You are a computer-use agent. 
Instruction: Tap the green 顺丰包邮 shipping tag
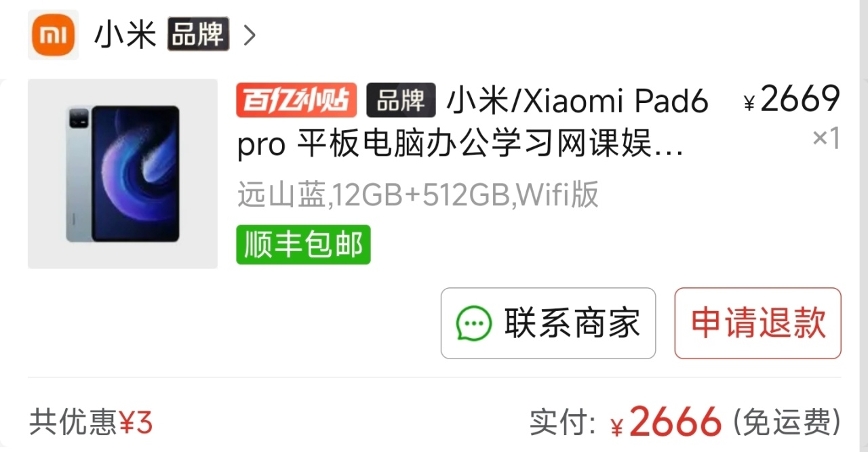click(303, 245)
